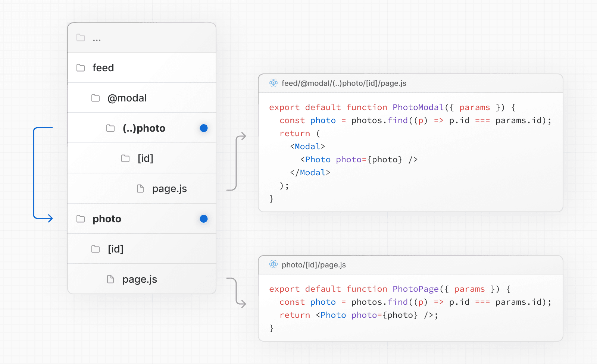
Task: Click the (..)photo folder icon
Action: pos(110,128)
